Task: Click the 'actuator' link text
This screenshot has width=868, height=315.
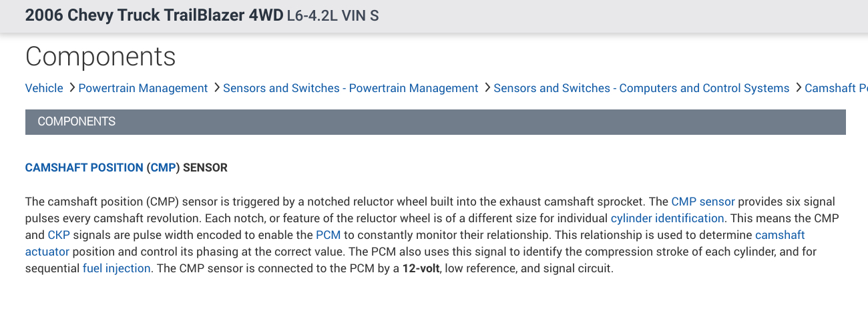Action: (47, 252)
